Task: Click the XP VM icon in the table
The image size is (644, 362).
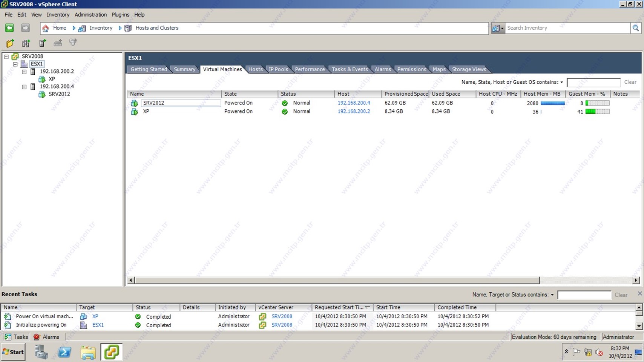Action: tap(134, 112)
